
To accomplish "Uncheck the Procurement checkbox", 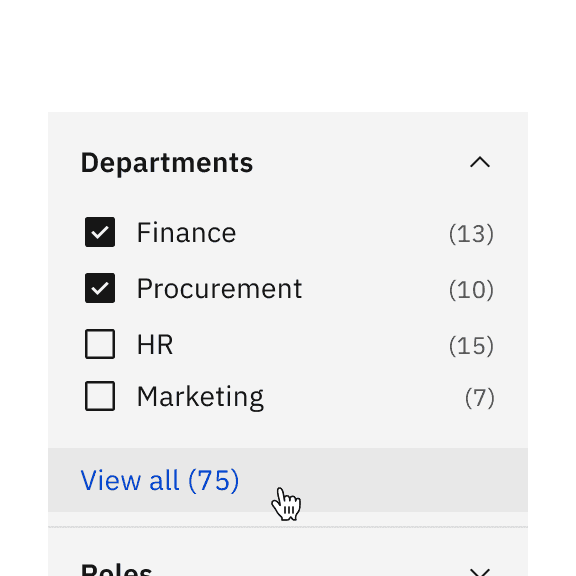I will [x=100, y=288].
